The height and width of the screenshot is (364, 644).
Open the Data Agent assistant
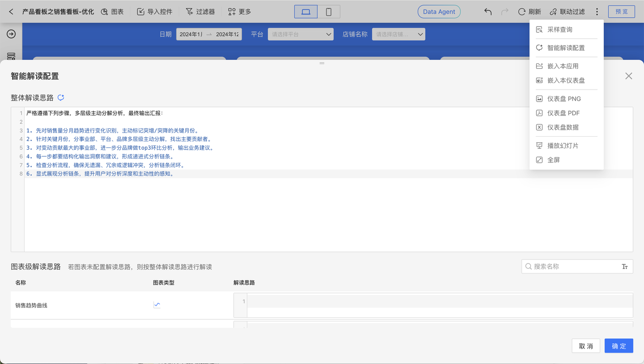(x=439, y=12)
